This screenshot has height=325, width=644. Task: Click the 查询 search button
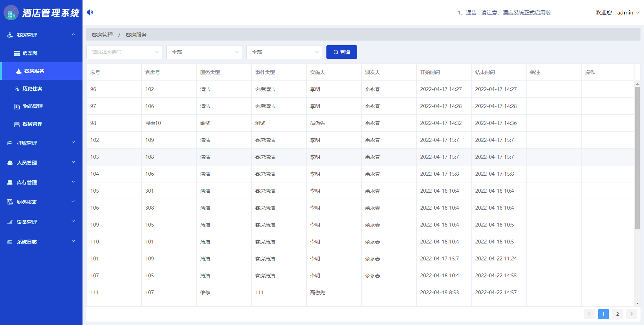(x=342, y=52)
